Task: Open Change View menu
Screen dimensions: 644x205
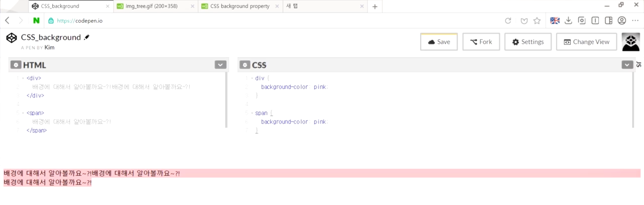Action: point(586,42)
